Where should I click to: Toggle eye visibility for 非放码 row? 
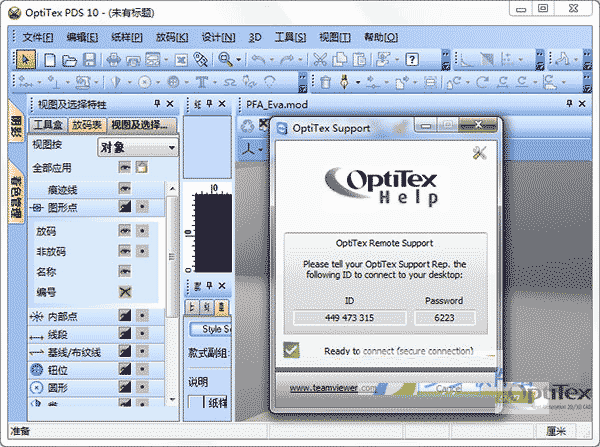coord(124,251)
